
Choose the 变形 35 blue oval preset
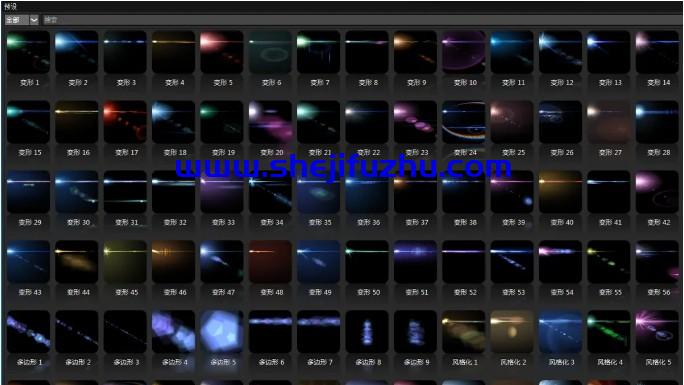click(x=318, y=192)
